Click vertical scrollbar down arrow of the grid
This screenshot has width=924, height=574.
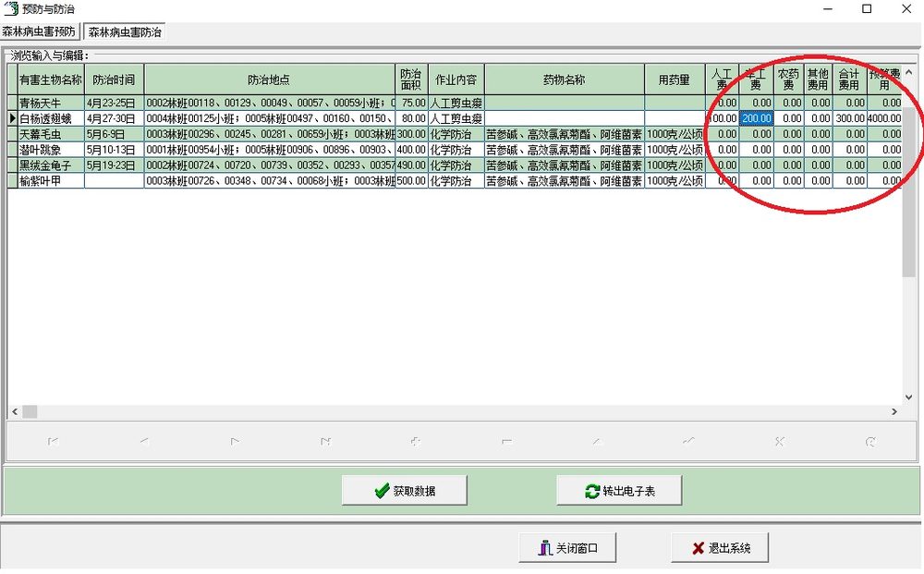[x=908, y=397]
